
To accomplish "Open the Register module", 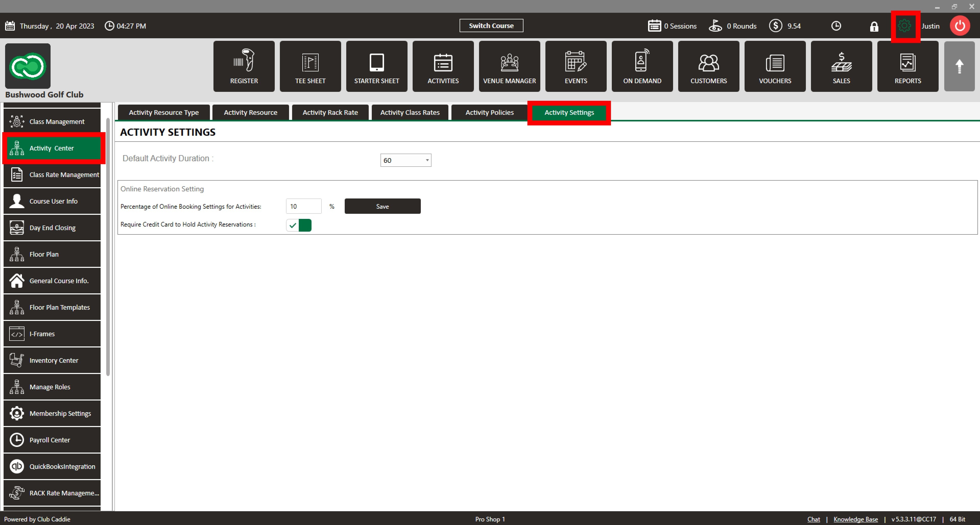I will point(244,66).
